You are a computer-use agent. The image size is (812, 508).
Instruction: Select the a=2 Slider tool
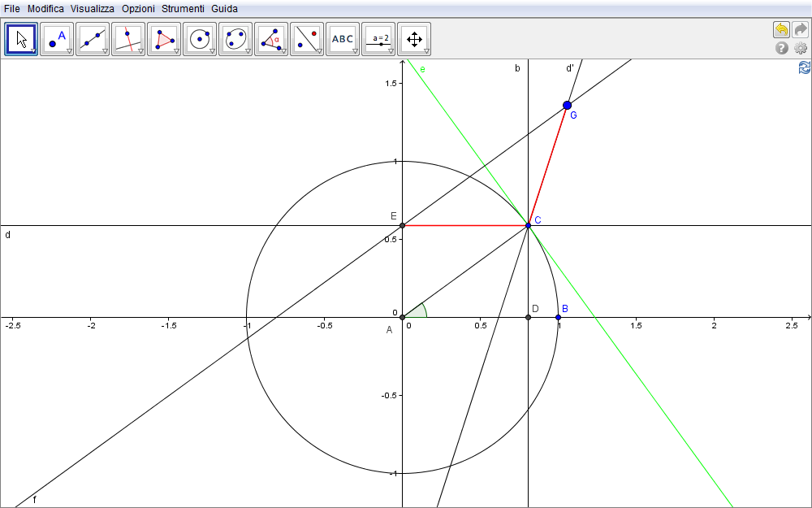[378, 38]
